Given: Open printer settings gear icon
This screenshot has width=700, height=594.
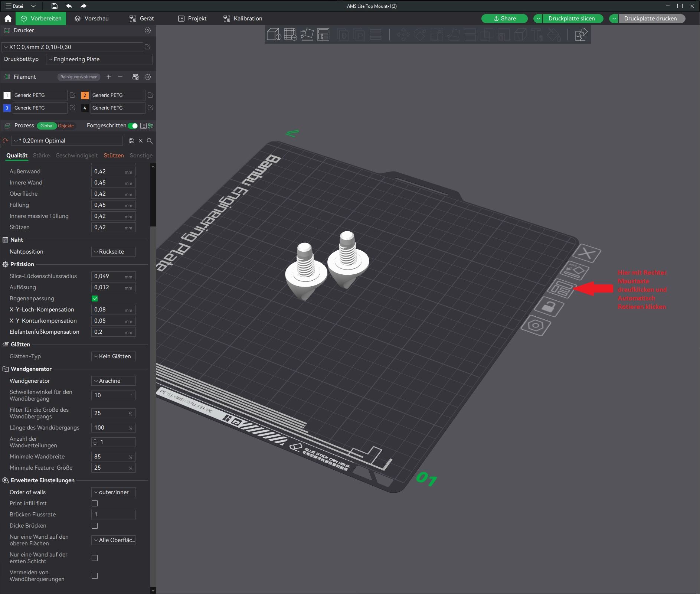Looking at the screenshot, I should (148, 30).
